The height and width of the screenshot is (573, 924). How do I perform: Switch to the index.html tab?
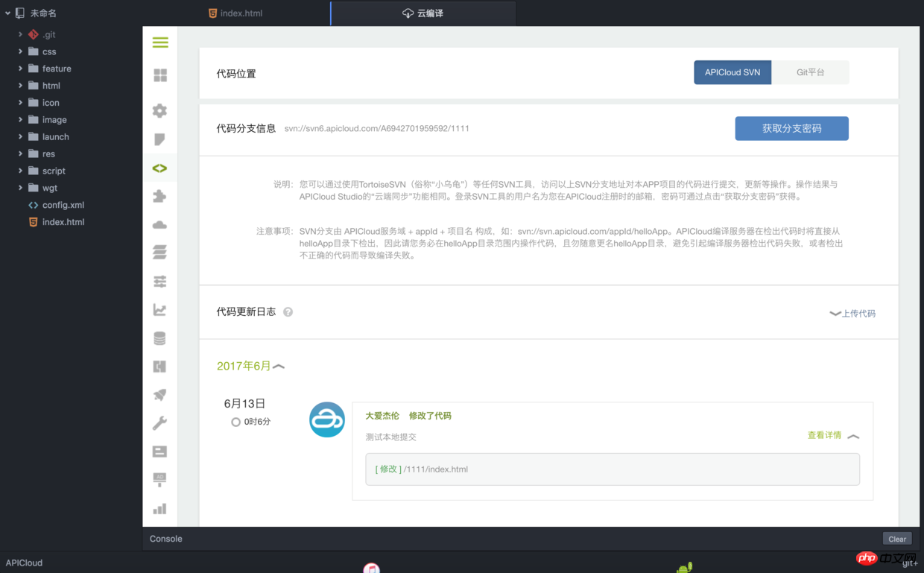235,13
